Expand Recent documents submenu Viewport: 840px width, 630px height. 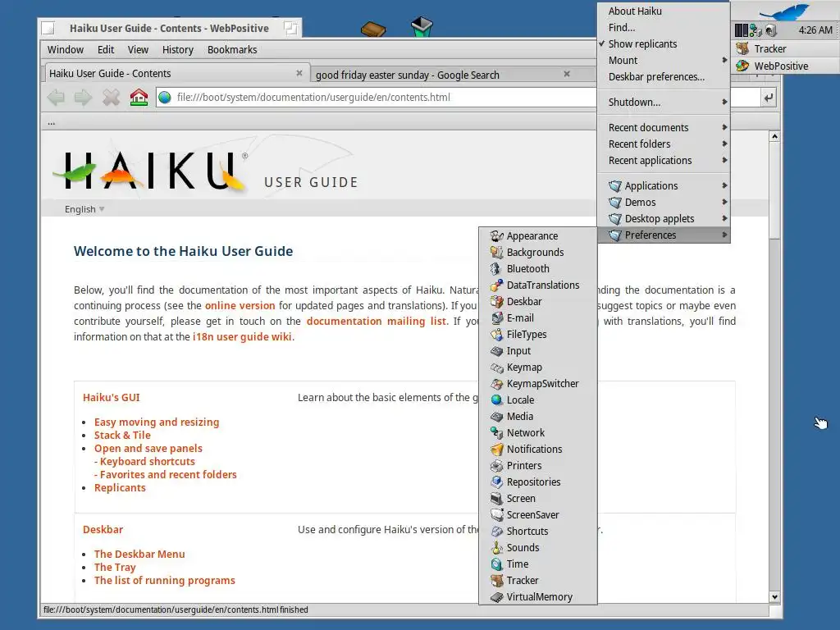tap(664, 127)
